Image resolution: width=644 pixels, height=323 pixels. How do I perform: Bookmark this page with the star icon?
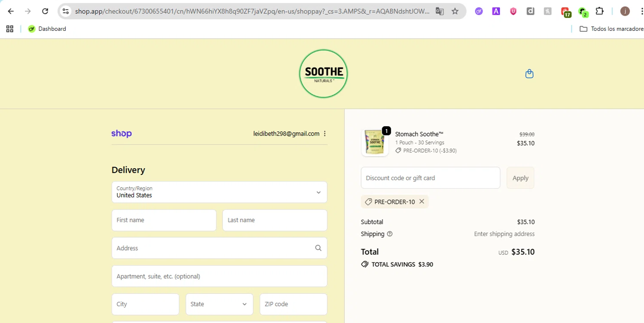tap(455, 12)
